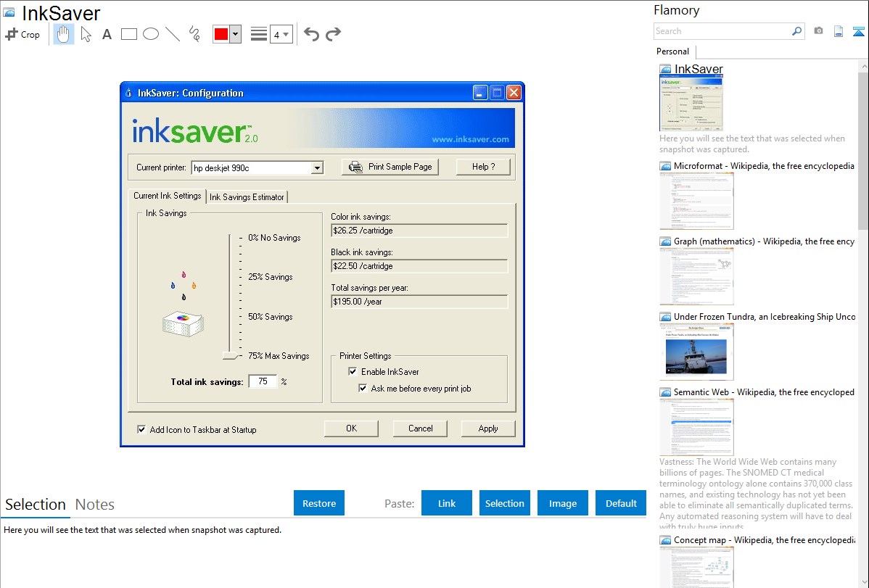Click the search magnifier icon
Image resolution: width=869 pixels, height=588 pixels.
point(797,31)
